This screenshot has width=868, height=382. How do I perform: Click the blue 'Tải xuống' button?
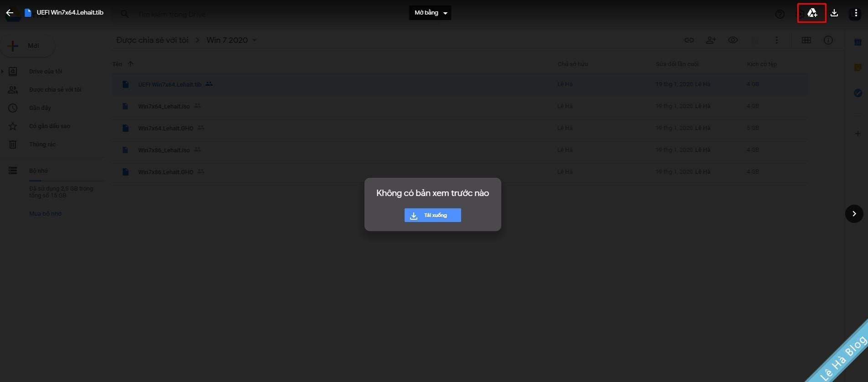tap(432, 215)
